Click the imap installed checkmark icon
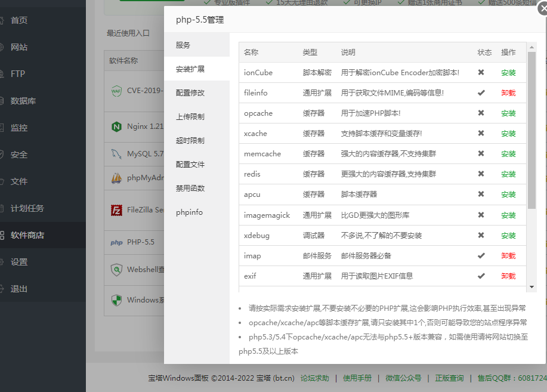 (481, 255)
